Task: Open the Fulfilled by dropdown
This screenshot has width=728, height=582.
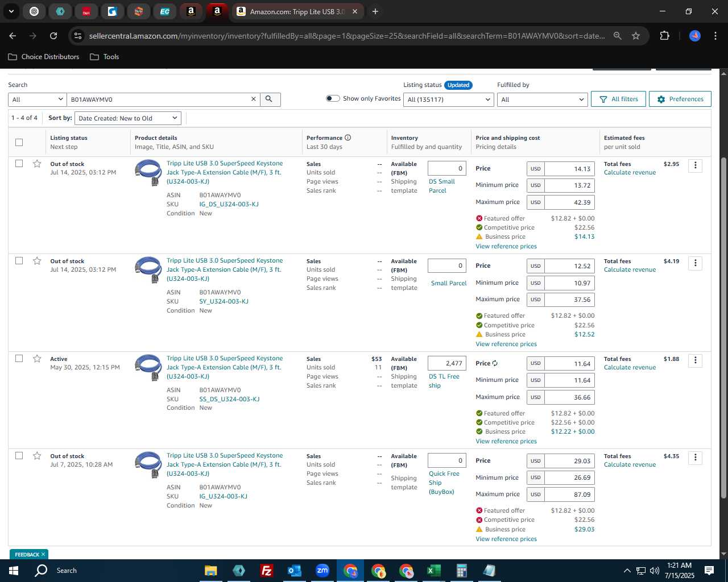Action: point(542,99)
